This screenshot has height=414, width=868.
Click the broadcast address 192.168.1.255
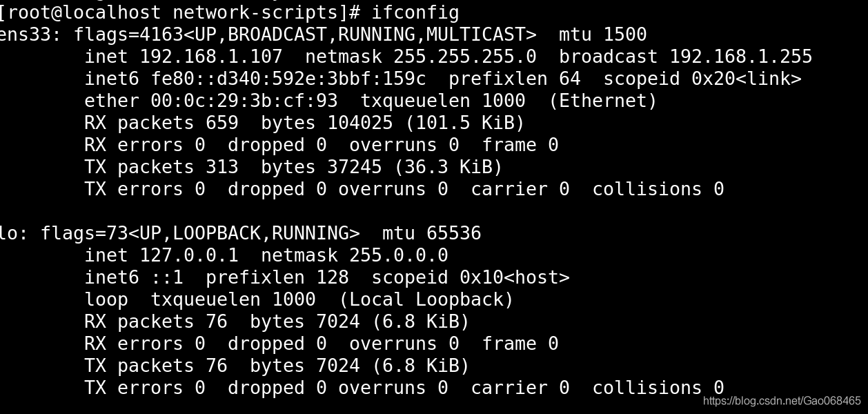click(x=741, y=57)
